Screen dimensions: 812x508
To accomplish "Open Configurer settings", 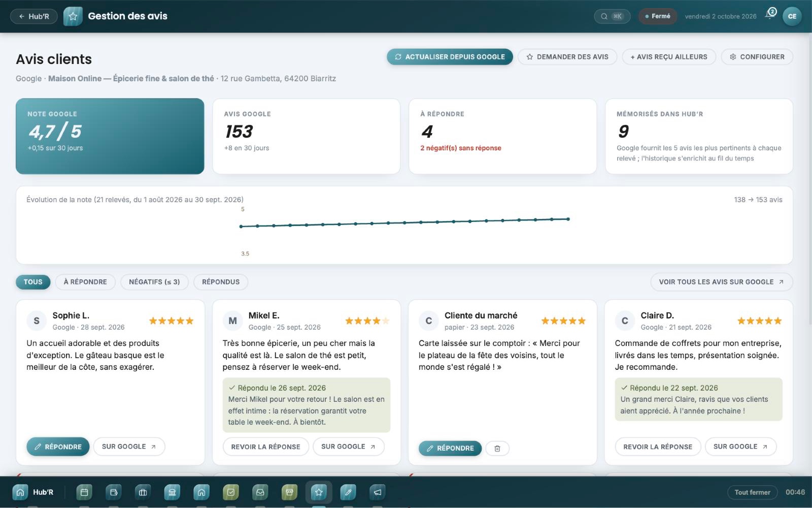I will coord(757,57).
